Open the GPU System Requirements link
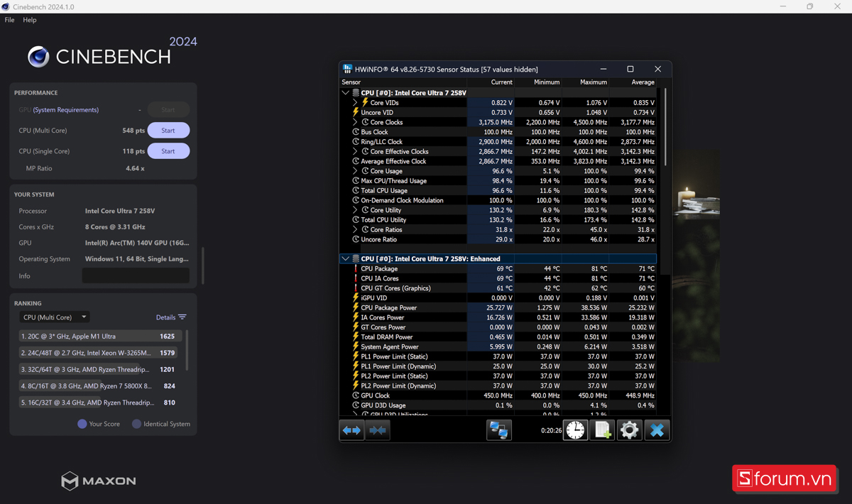The height and width of the screenshot is (504, 852). pos(66,110)
